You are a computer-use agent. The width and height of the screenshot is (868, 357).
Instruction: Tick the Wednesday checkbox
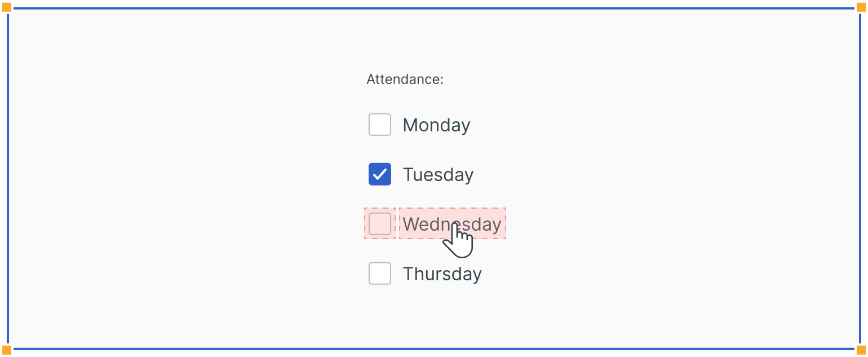[x=380, y=224]
